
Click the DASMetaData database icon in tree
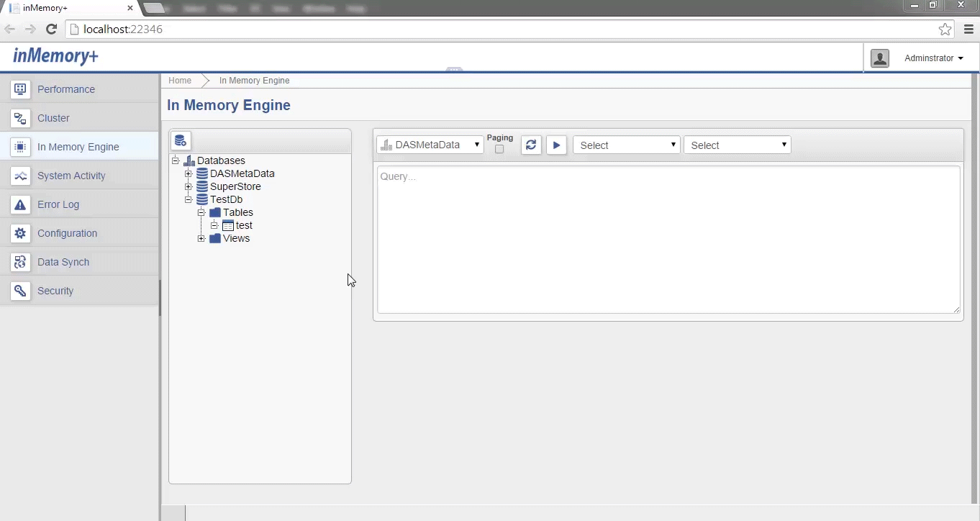pyautogui.click(x=202, y=173)
